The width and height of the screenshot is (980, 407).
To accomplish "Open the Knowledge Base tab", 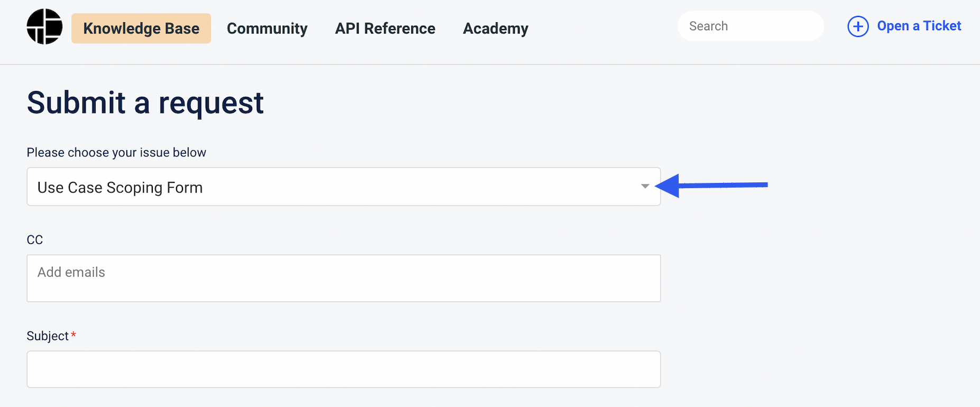I will click(x=141, y=29).
